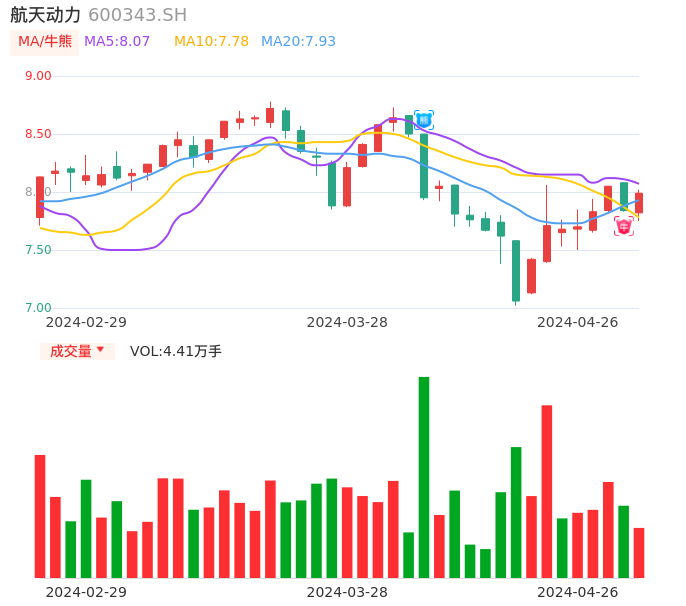
Task: Toggle the MA20:7.93 legend label
Action: 298,42
